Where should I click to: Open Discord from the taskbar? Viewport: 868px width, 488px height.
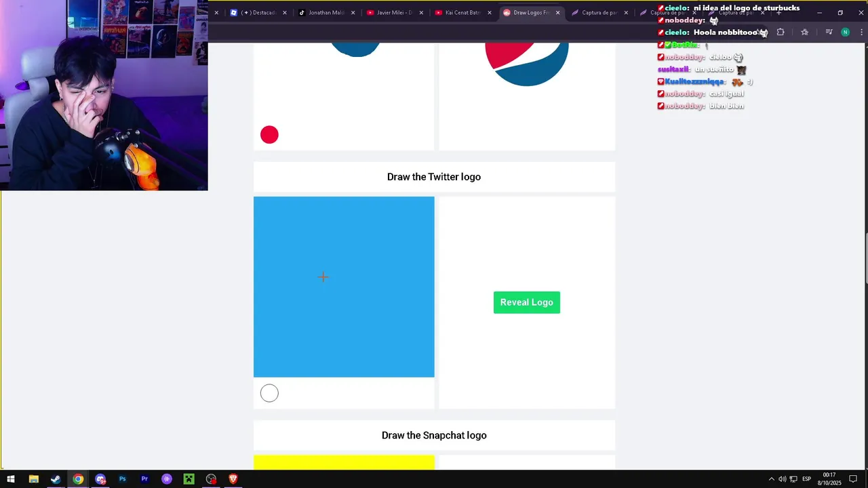100,479
